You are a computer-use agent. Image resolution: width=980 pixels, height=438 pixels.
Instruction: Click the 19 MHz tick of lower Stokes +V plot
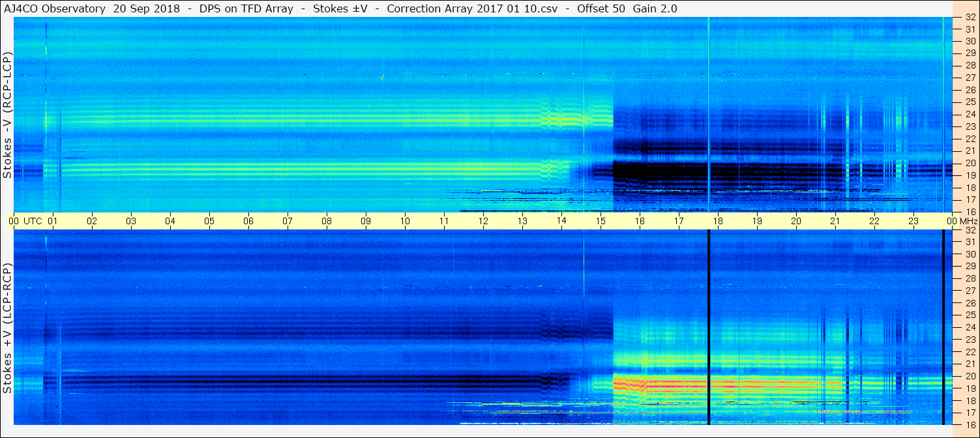pyautogui.click(x=970, y=388)
